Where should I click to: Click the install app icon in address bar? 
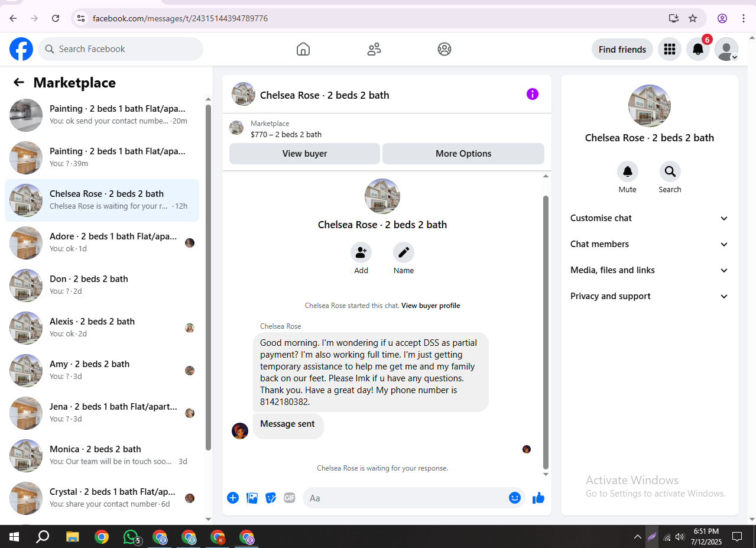point(674,18)
